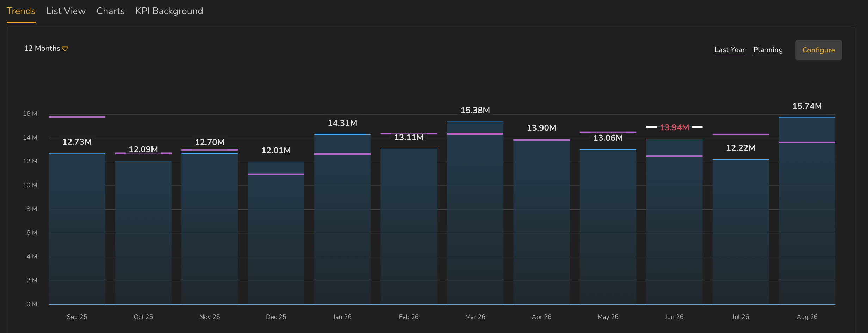Viewport: 868px width, 333px height.
Task: Click the purple marker above the Jul 26 bar
Action: coord(741,134)
